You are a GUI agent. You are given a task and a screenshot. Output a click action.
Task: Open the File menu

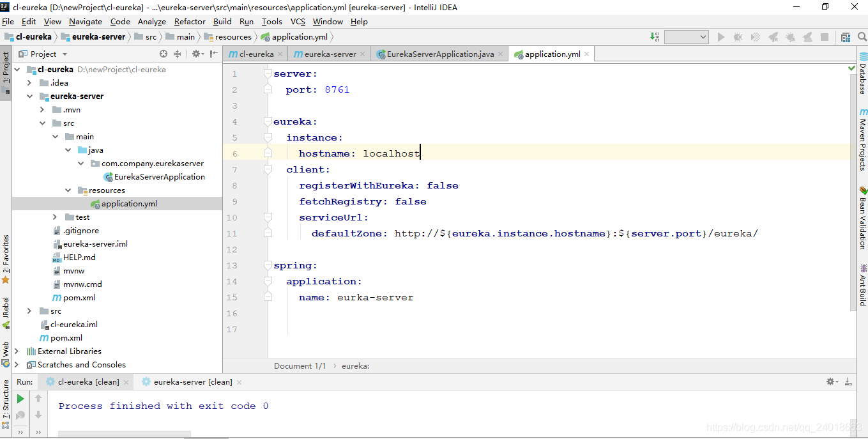pos(8,21)
